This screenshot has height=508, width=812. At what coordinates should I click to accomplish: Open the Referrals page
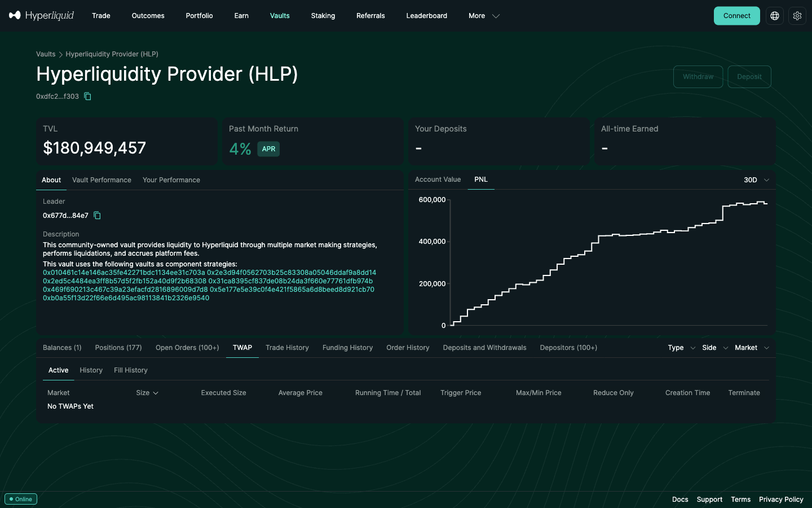370,16
